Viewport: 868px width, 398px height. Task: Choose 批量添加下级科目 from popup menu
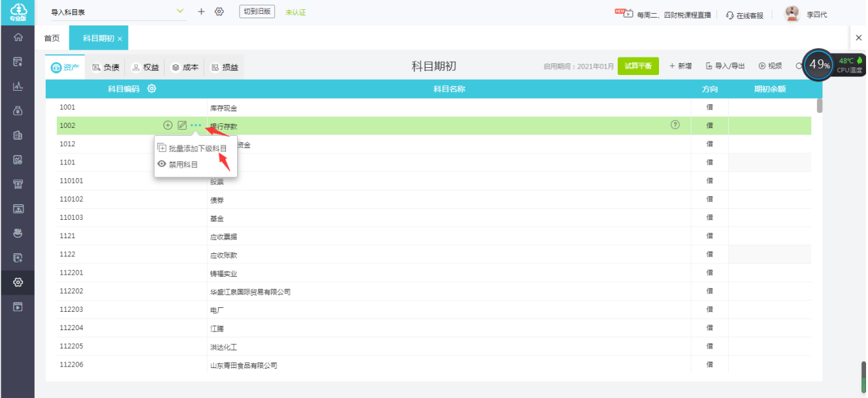coord(193,149)
